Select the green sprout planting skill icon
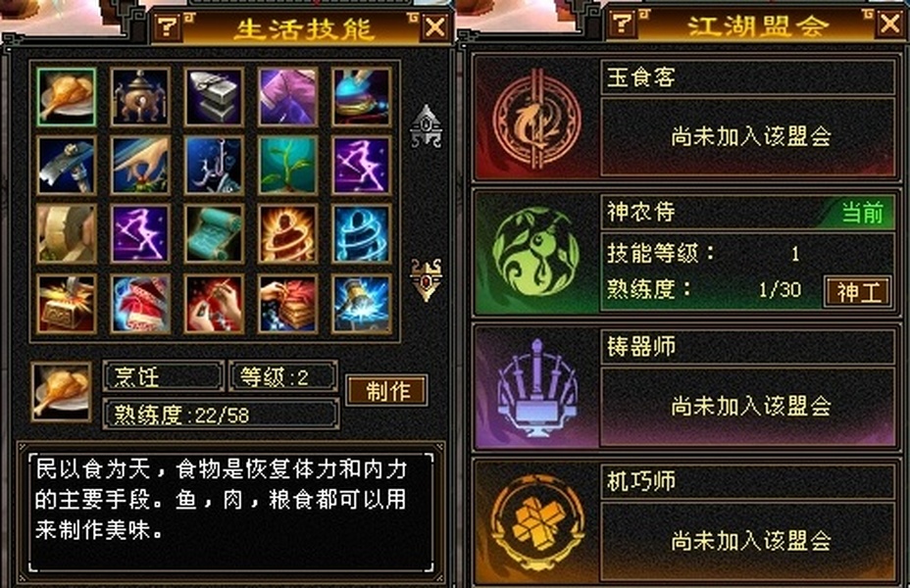The image size is (910, 588). 287,166
